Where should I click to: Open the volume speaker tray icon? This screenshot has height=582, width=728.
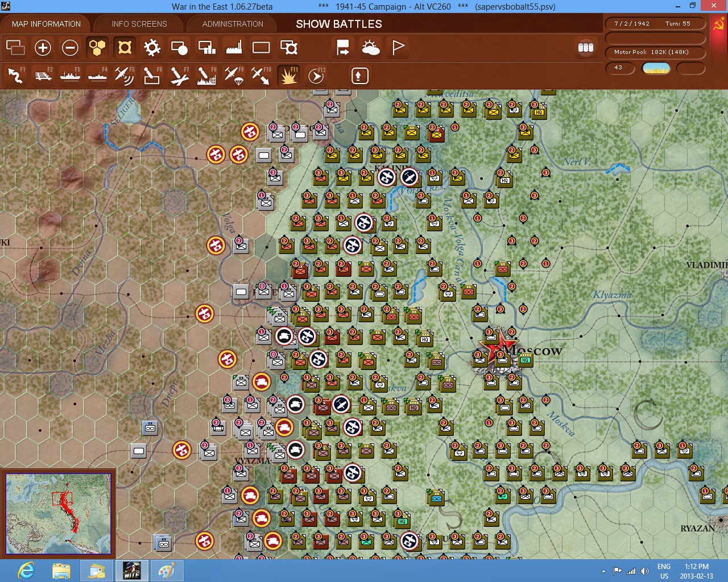point(644,571)
